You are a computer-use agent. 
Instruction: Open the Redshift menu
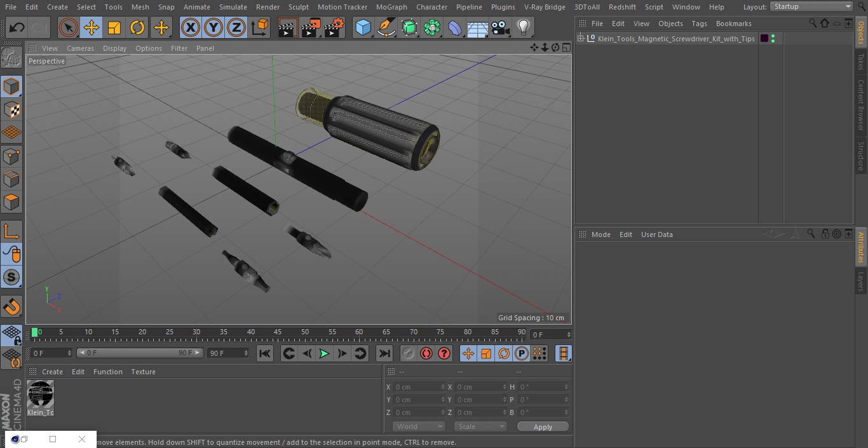(x=622, y=7)
